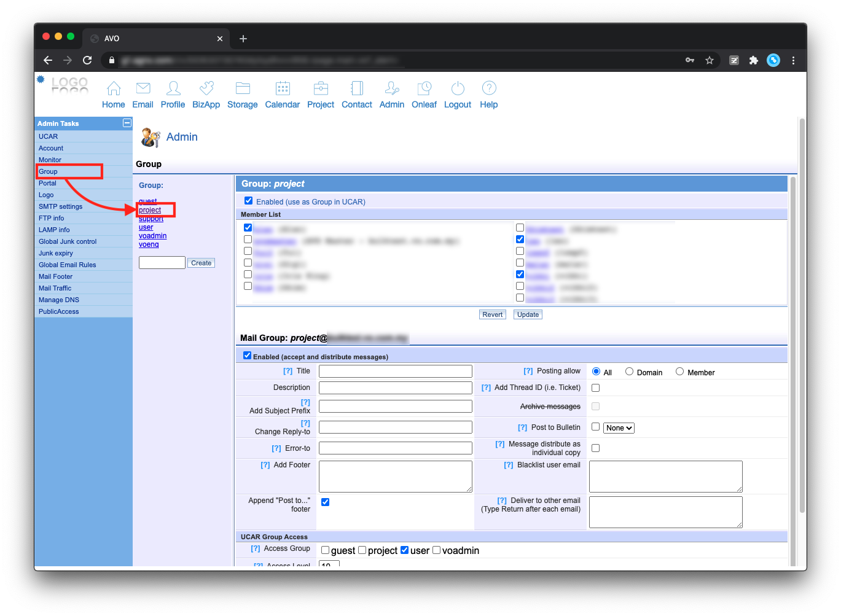Open a new browser tab

243,39
